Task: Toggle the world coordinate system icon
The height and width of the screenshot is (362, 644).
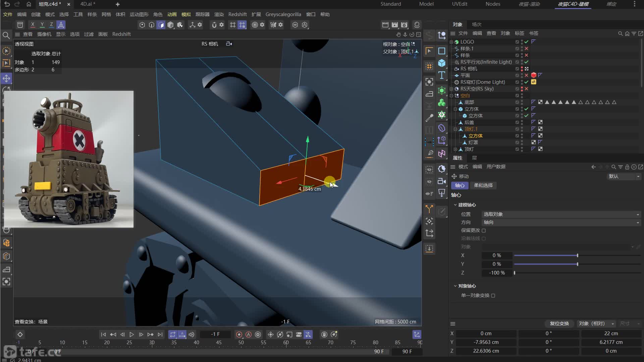Action: pos(61,25)
